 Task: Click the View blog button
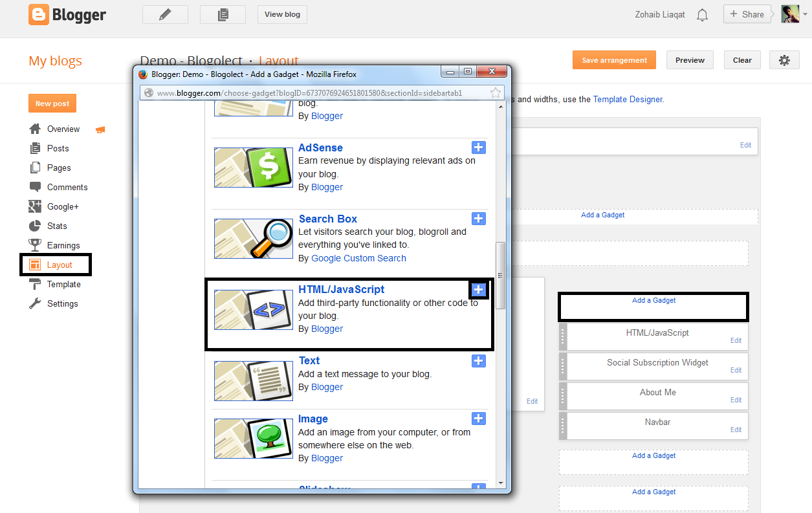click(282, 14)
